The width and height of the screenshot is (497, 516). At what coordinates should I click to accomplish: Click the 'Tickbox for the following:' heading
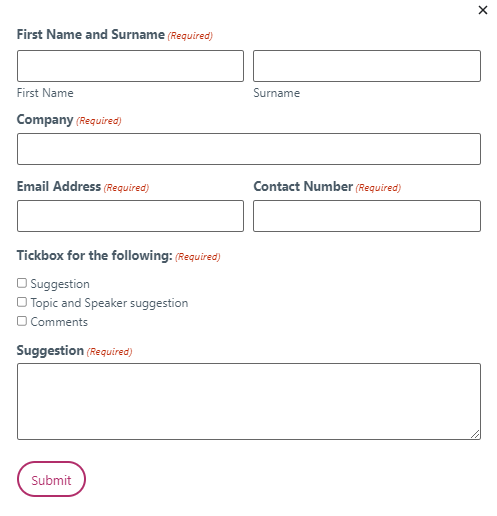coord(95,256)
